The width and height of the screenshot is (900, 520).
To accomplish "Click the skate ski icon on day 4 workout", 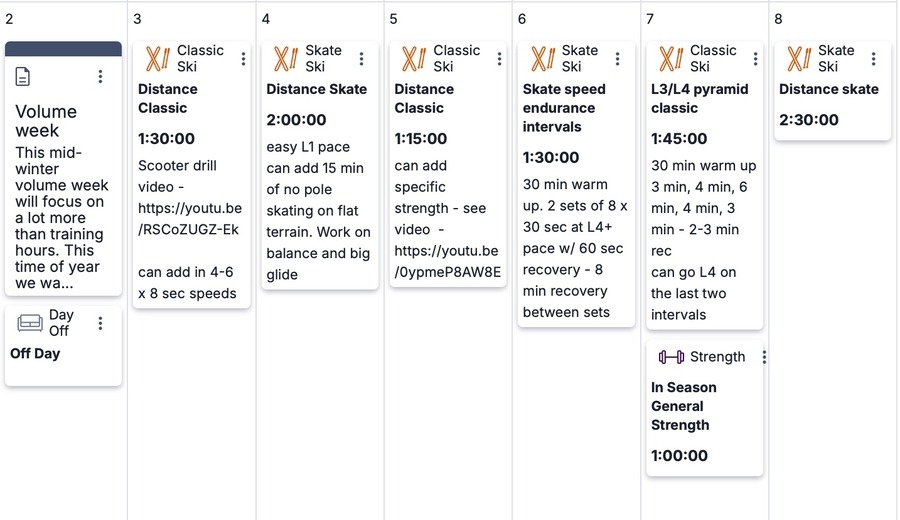I will [286, 59].
